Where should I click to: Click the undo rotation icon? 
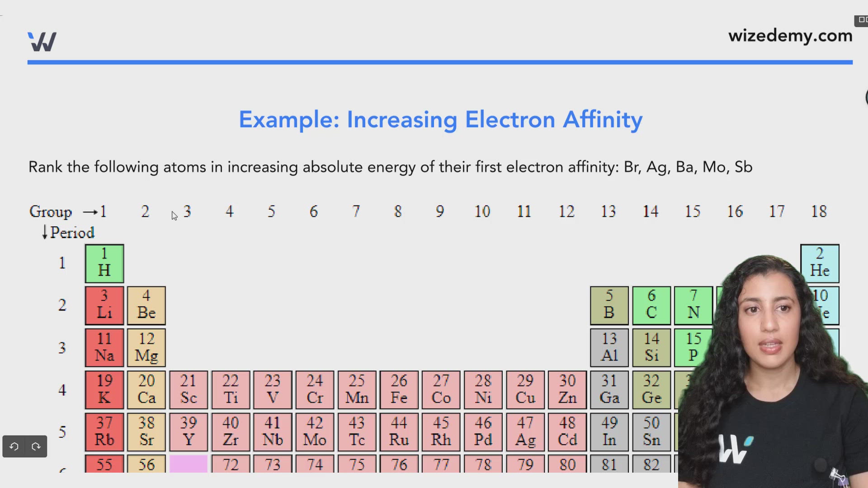point(14,446)
